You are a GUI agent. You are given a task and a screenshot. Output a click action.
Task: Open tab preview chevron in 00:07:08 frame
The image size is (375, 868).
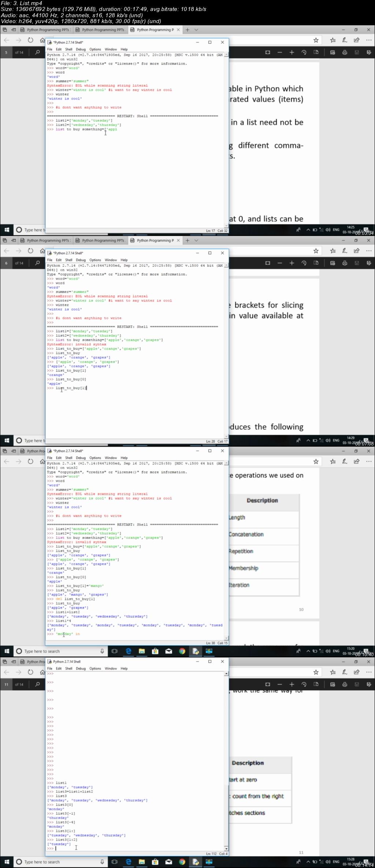(196, 241)
